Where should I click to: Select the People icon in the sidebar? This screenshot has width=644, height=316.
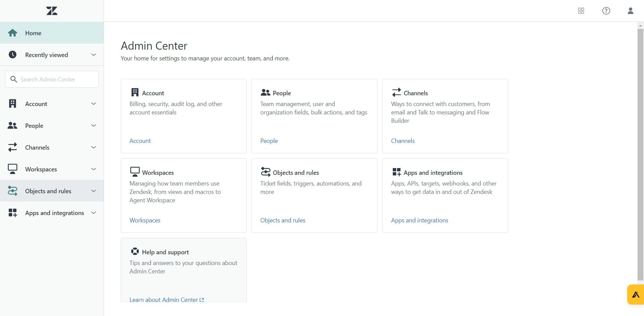tap(12, 125)
